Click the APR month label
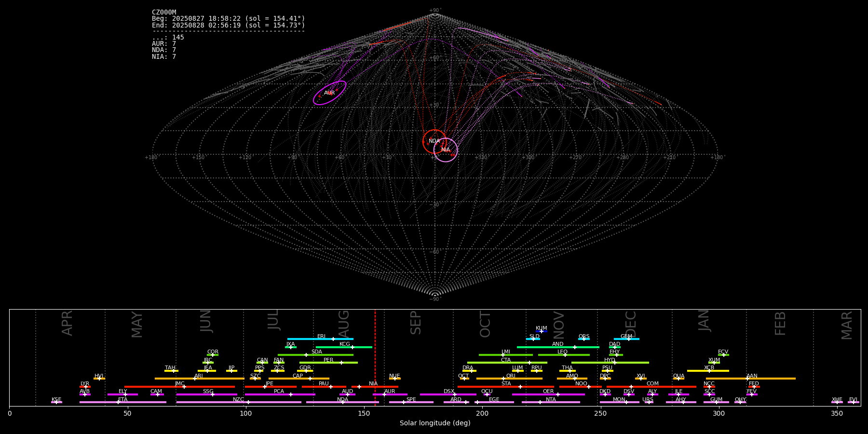 tap(67, 323)
